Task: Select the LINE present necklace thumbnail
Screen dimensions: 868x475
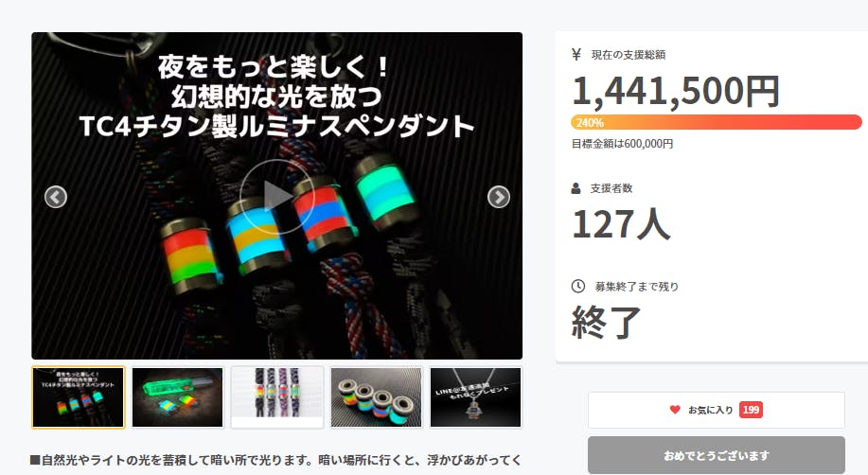Action: point(475,397)
